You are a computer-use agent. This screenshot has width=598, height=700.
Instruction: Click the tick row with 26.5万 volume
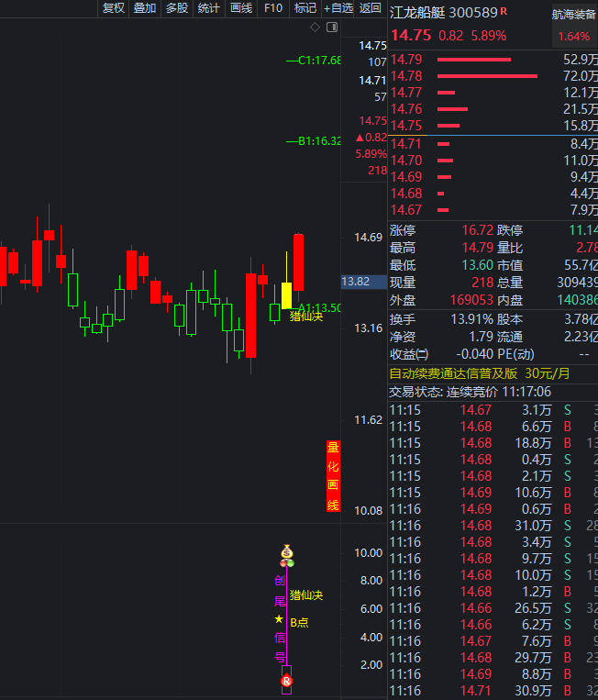click(x=493, y=608)
